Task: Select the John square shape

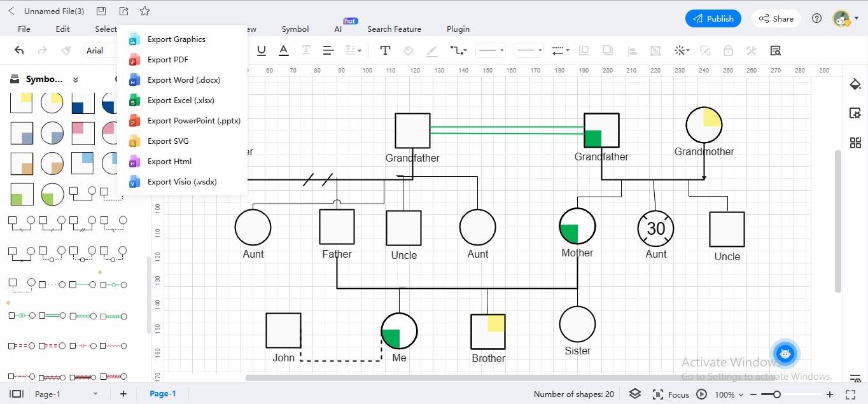Action: pos(283,330)
